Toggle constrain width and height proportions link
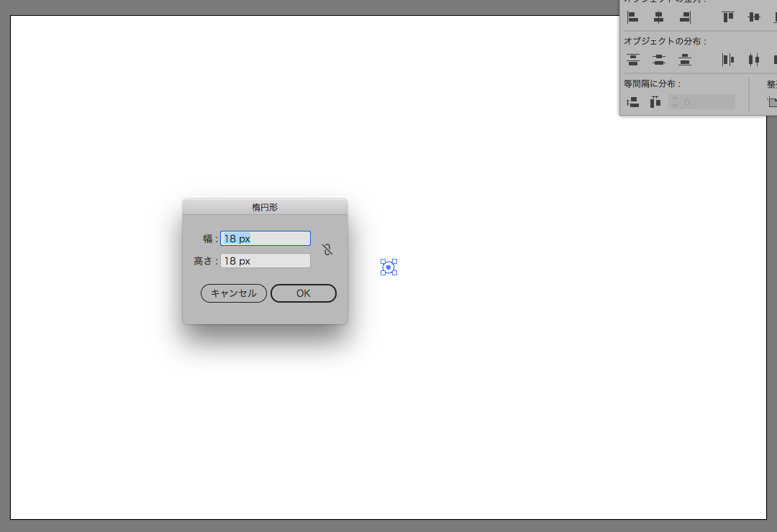Screen dimensions: 777x532 pyautogui.click(x=327, y=249)
